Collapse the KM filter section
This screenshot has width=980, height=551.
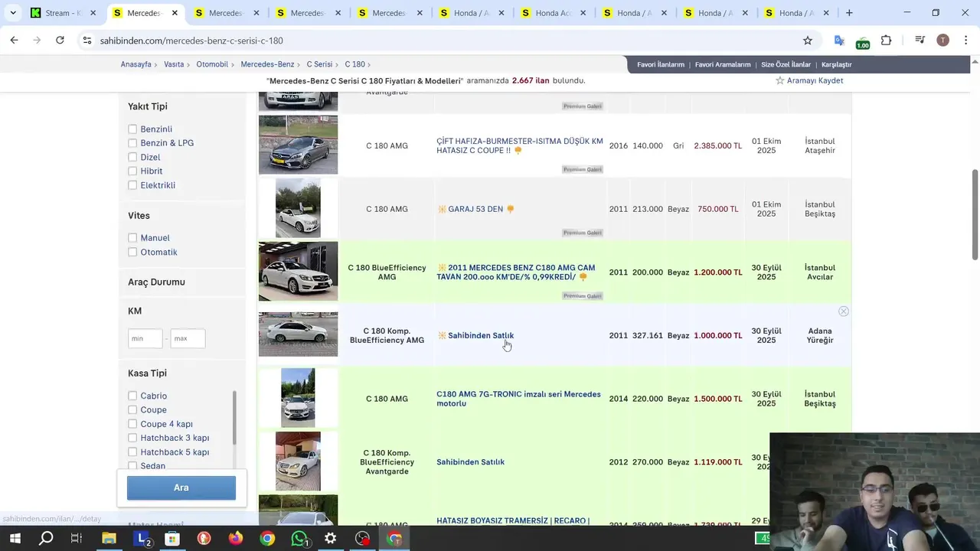135,311
